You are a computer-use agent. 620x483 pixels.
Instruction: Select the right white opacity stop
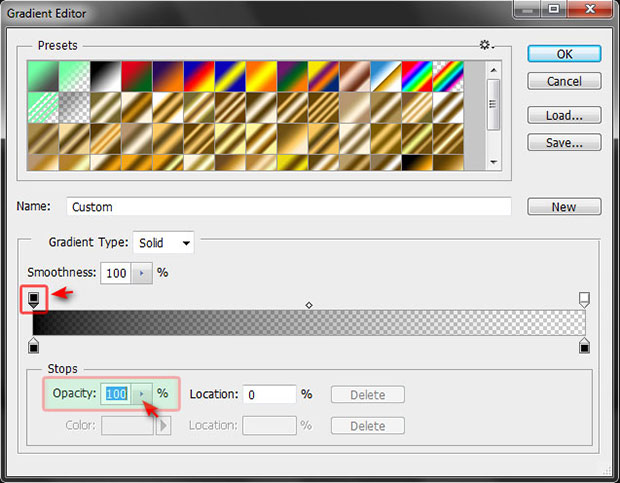click(584, 300)
